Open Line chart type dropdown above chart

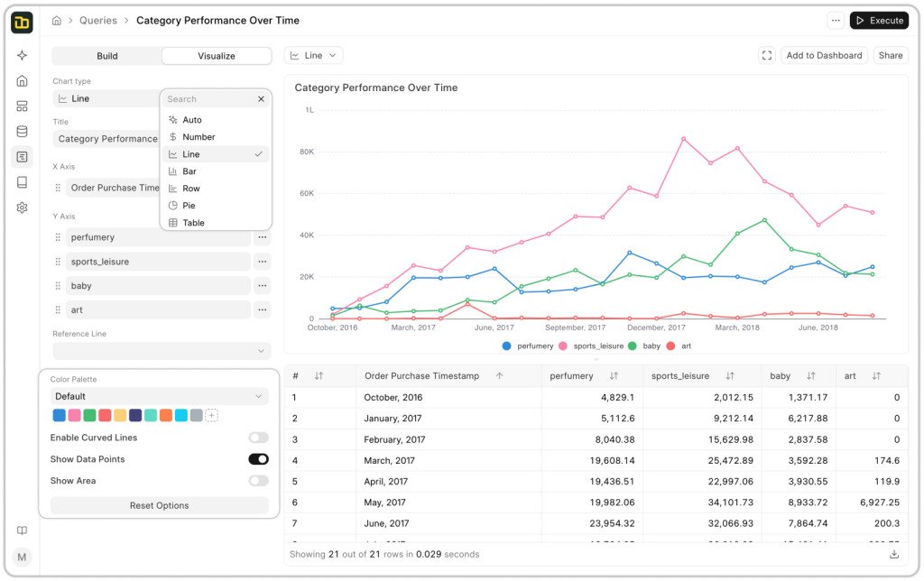(x=313, y=56)
